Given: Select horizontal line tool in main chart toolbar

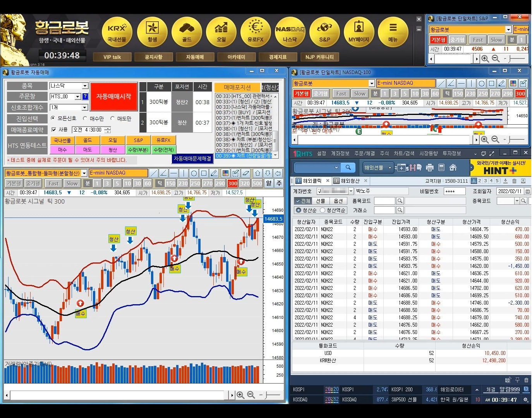Looking at the screenshot, I should pos(174,173).
